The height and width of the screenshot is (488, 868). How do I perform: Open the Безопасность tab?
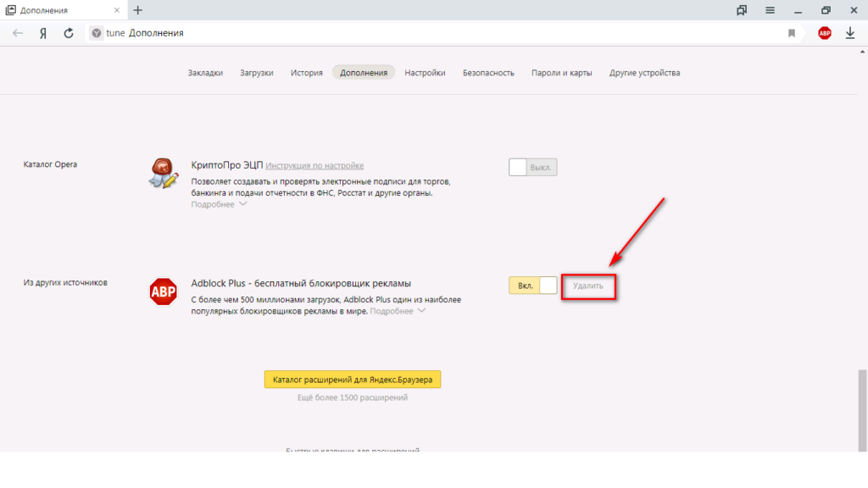[x=488, y=73]
